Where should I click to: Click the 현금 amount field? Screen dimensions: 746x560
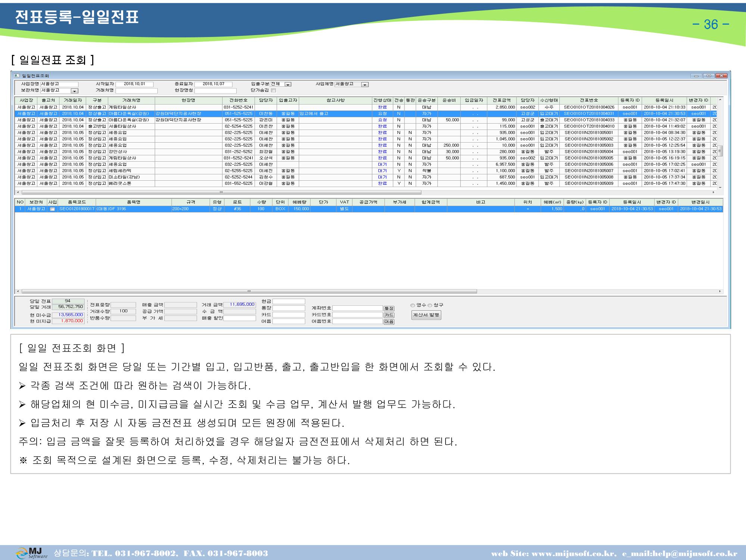tap(289, 302)
